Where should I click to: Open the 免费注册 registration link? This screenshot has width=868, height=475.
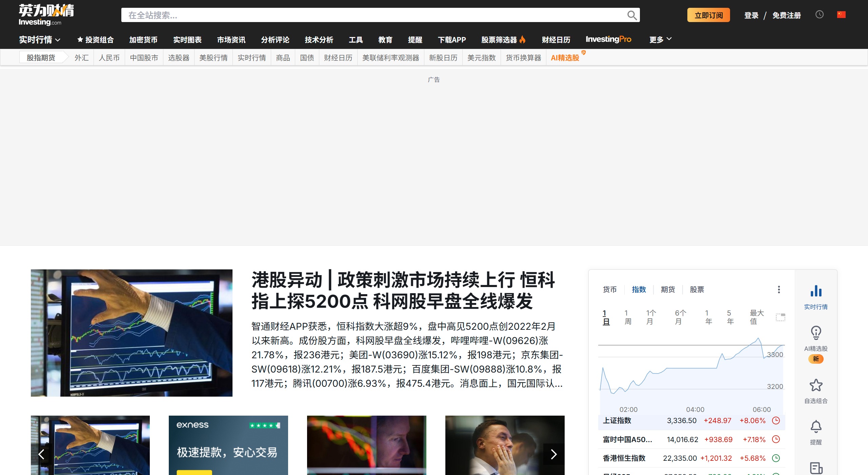click(x=787, y=15)
